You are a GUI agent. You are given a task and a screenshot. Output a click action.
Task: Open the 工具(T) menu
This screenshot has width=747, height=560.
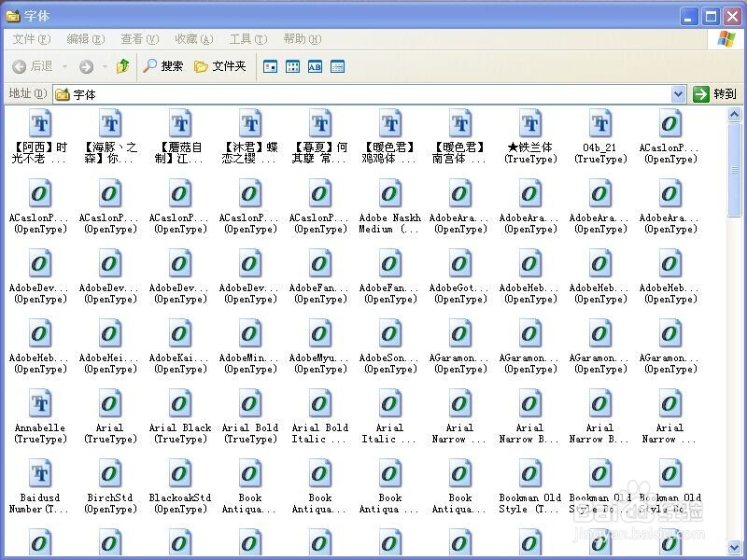point(248,39)
